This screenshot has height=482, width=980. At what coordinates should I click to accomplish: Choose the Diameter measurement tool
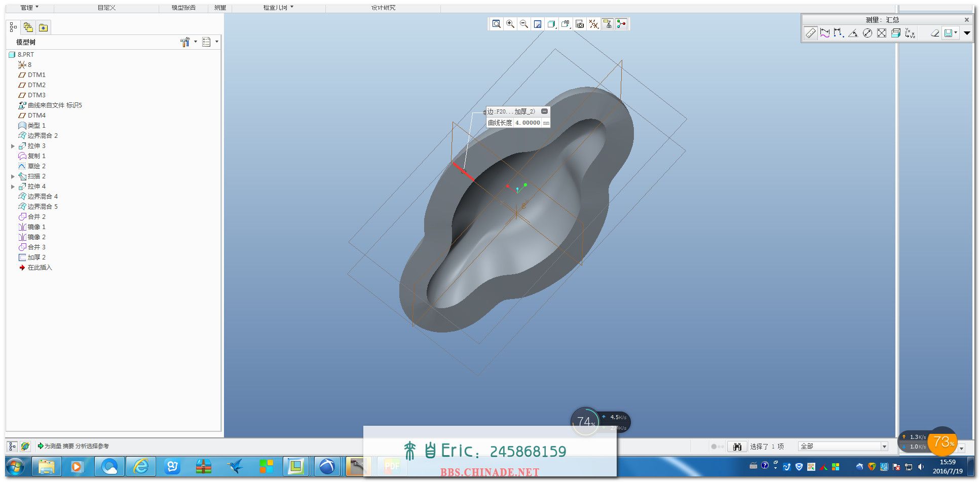(x=868, y=33)
